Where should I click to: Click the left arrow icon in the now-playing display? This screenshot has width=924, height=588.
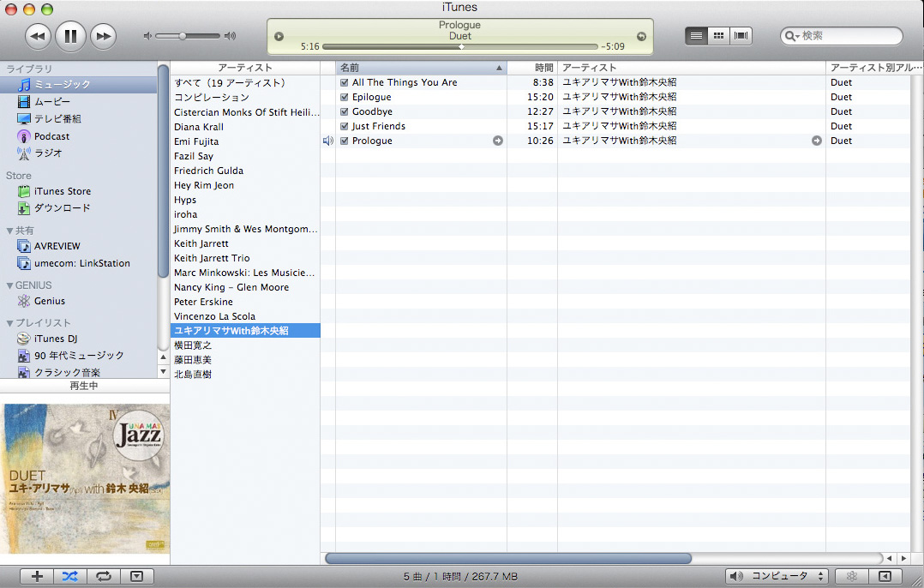pyautogui.click(x=279, y=37)
